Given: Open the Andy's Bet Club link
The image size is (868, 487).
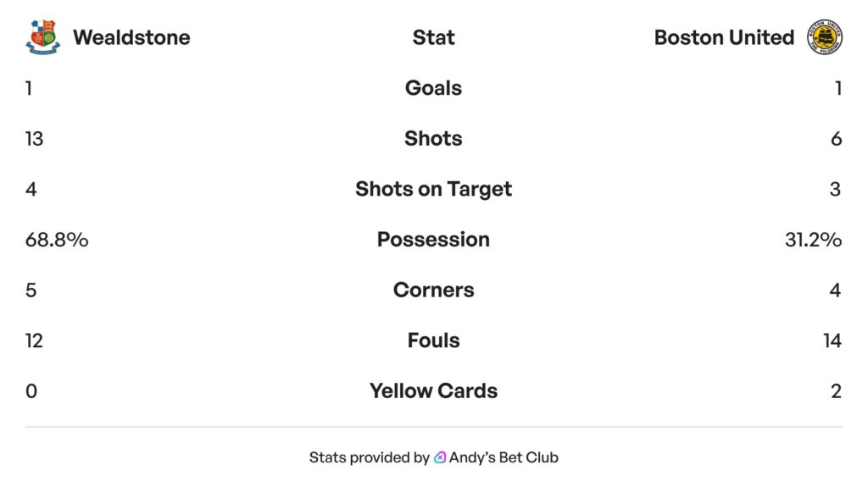Looking at the screenshot, I should pyautogui.click(x=504, y=457).
